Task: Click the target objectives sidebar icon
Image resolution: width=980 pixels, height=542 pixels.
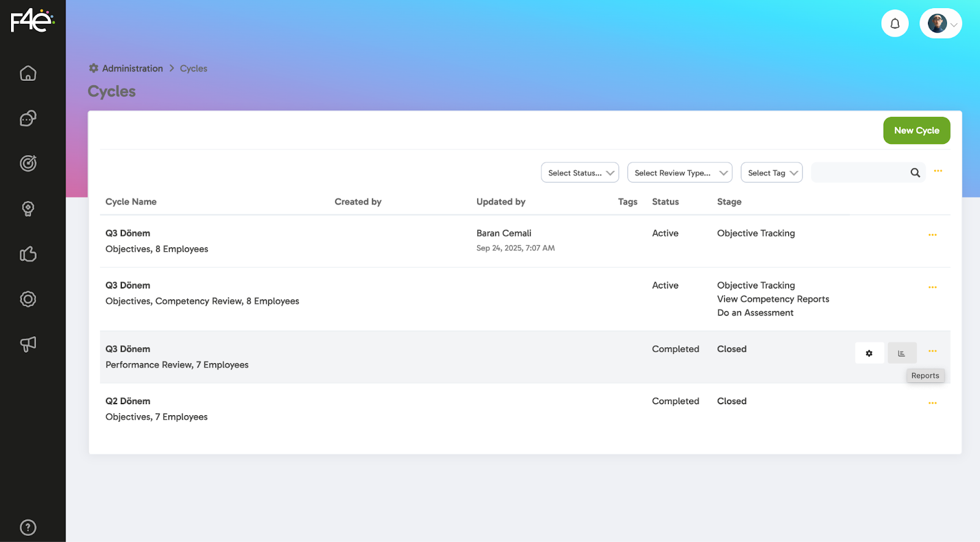Action: (28, 164)
